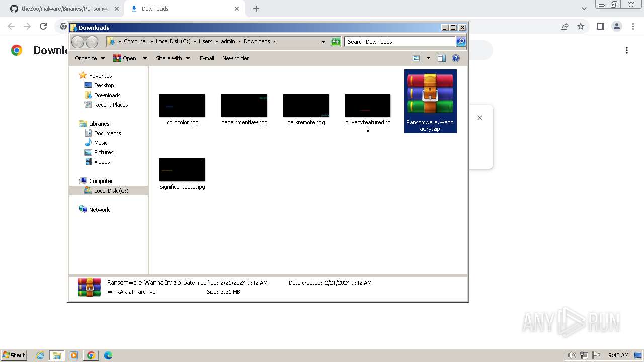Open the Videos library
Viewport: 644px width, 362px height.
(x=102, y=162)
